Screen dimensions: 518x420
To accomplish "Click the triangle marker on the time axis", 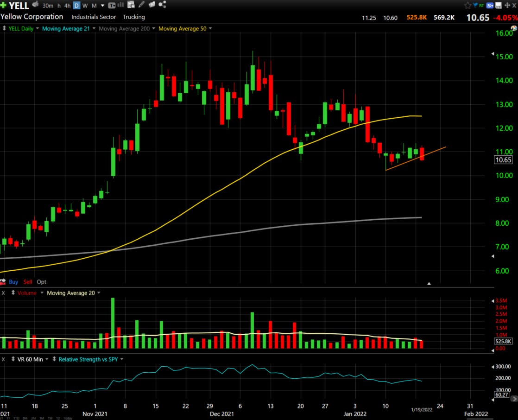I will (x=429, y=284).
